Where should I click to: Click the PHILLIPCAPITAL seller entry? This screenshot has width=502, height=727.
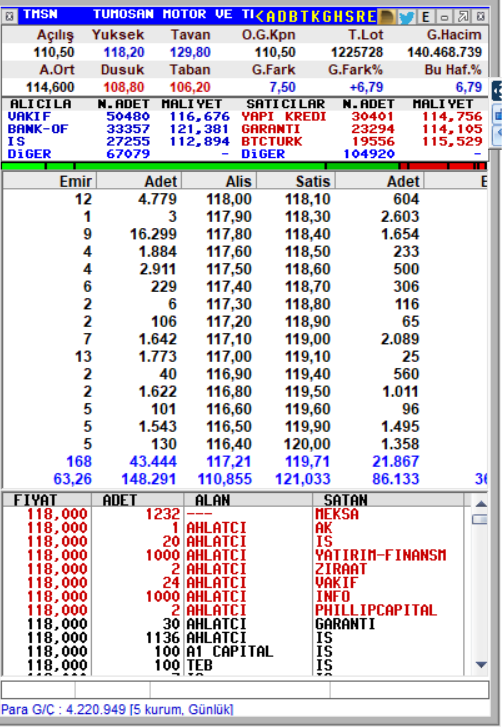(376, 610)
